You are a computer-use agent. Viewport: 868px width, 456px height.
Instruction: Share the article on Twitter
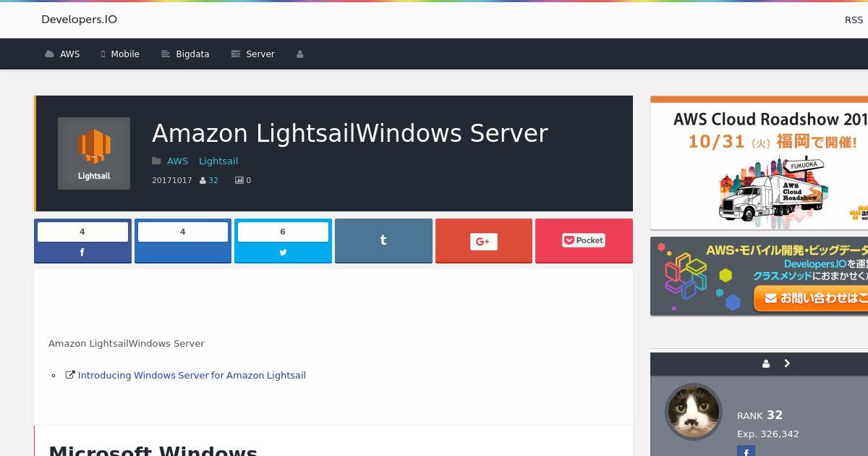point(283,241)
